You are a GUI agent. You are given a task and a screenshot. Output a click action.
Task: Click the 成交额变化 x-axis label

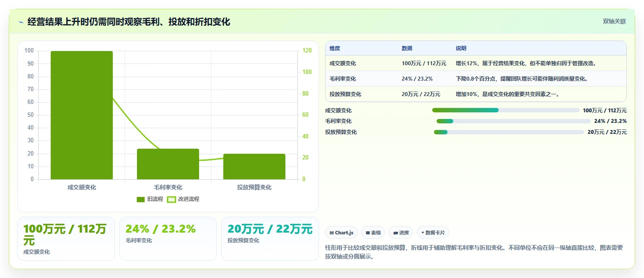click(81, 187)
